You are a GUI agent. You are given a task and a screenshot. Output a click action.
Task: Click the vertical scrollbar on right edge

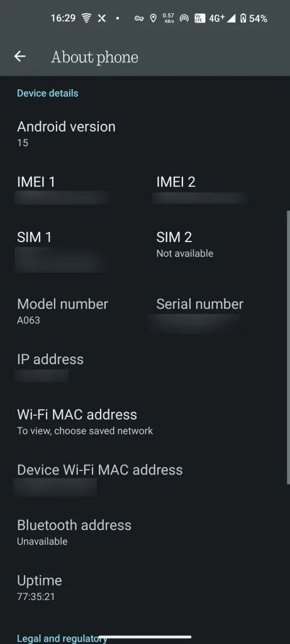pyautogui.click(x=288, y=347)
